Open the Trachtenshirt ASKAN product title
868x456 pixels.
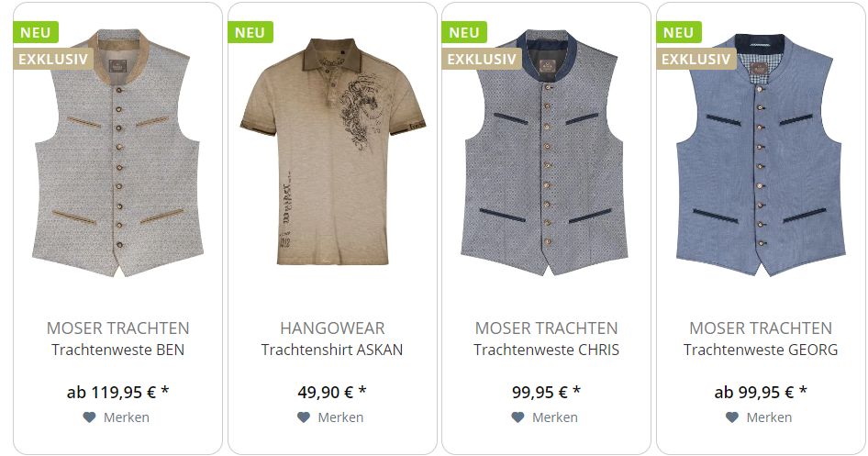332,350
